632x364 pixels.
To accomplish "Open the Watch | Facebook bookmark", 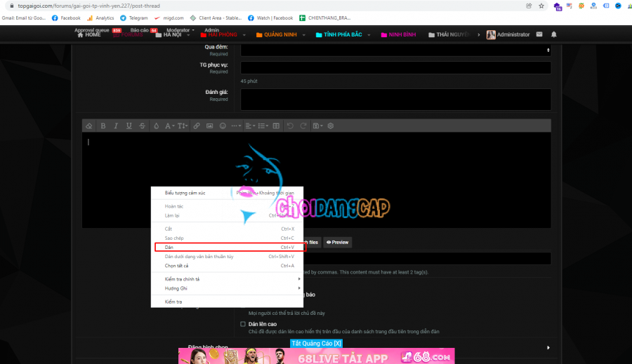I will point(270,18).
